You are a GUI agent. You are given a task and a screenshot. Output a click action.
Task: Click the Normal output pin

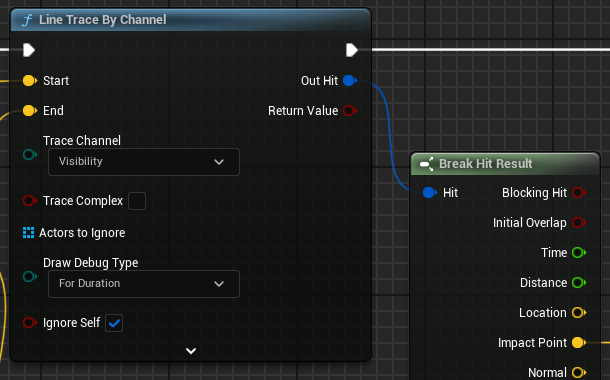coord(579,372)
